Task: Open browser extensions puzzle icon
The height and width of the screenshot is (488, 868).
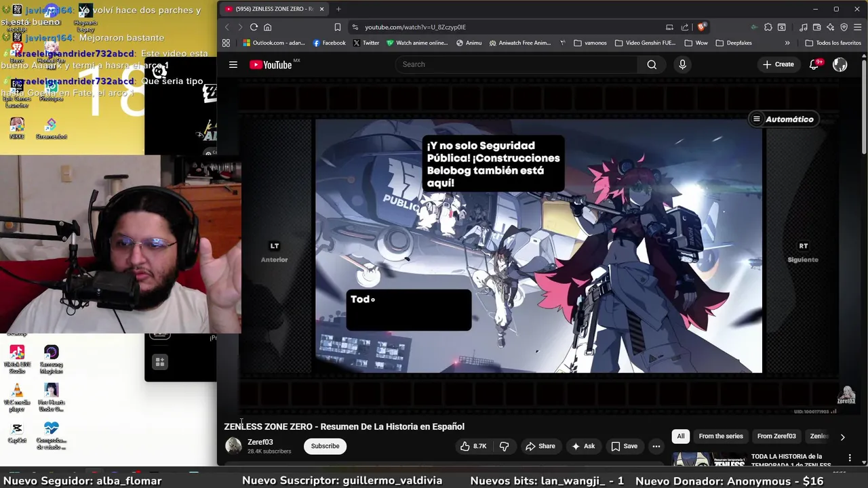Action: tap(768, 27)
